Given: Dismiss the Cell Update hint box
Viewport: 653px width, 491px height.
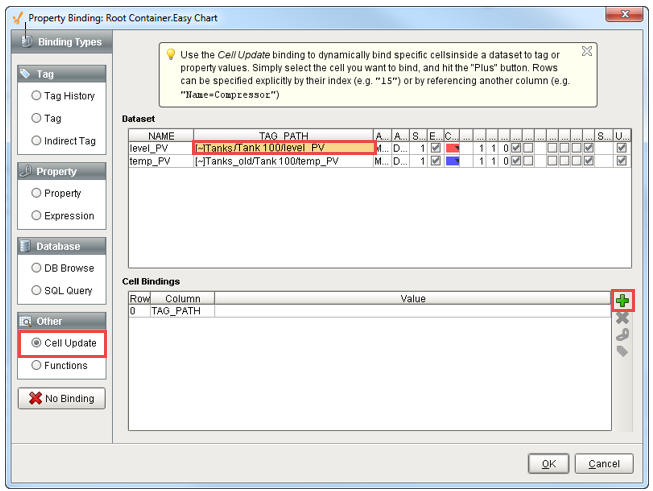Looking at the screenshot, I should point(587,51).
